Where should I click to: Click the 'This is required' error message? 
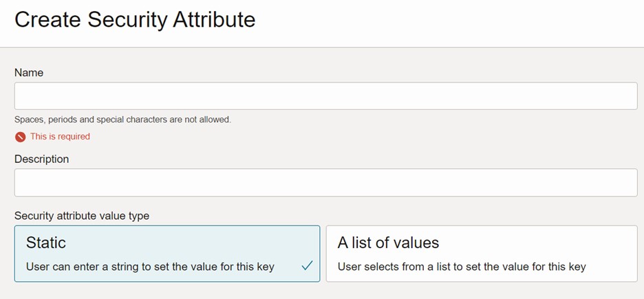[60, 137]
